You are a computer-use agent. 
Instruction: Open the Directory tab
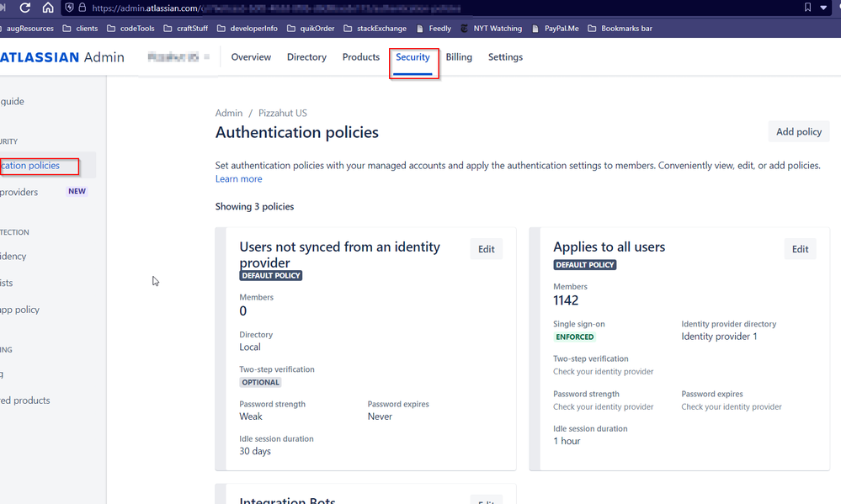tap(306, 57)
